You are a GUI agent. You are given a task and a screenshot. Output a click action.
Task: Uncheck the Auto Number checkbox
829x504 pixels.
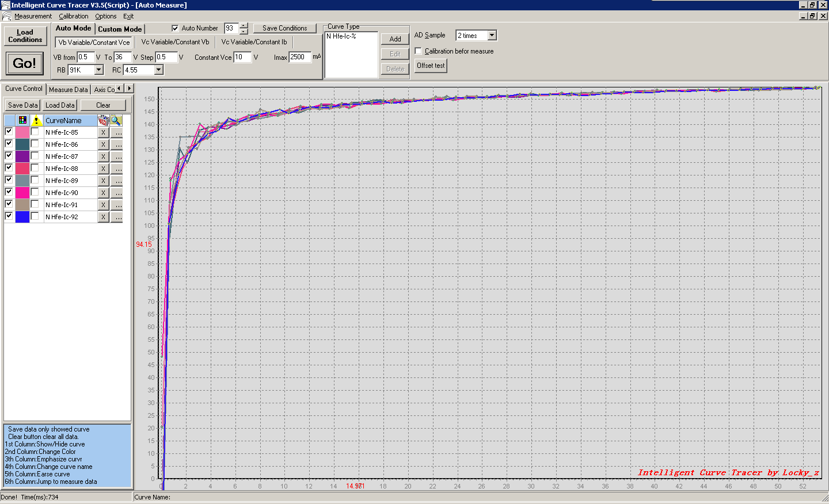pos(175,28)
